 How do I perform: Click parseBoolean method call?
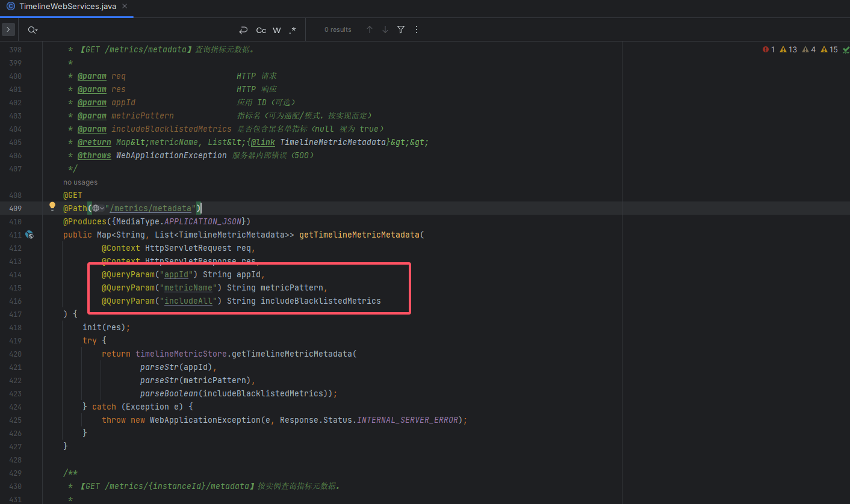click(169, 394)
